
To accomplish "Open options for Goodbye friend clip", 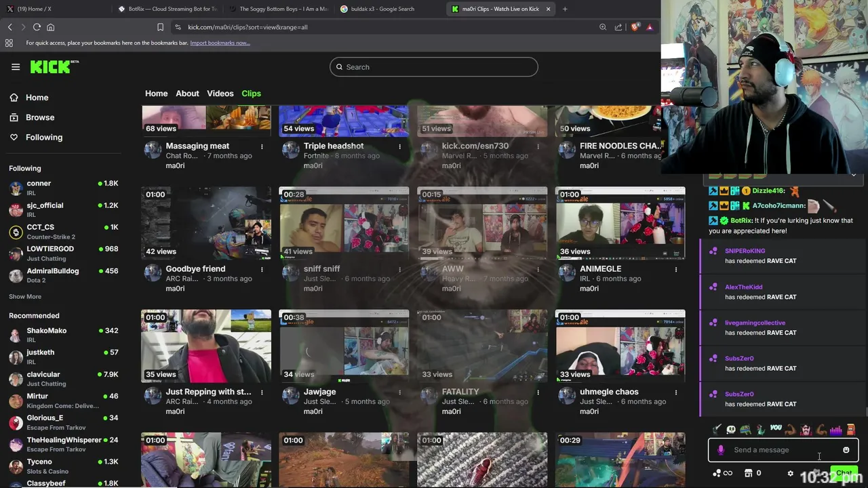I will [x=262, y=269].
